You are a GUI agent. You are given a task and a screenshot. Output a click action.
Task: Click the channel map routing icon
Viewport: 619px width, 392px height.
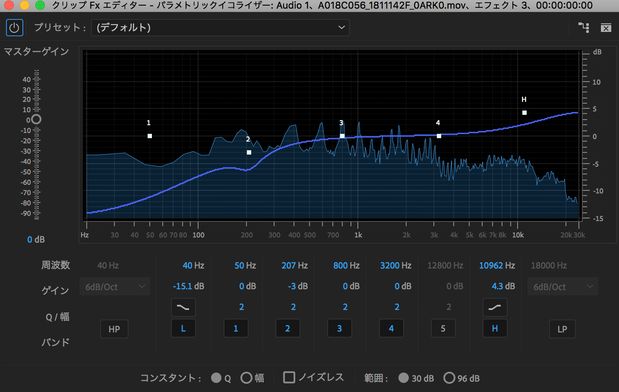click(584, 27)
